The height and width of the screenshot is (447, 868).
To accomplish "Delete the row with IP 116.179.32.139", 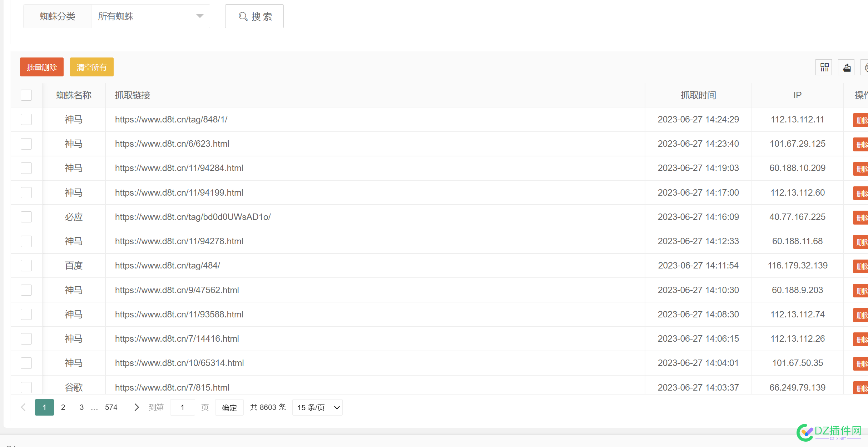I will (x=860, y=266).
